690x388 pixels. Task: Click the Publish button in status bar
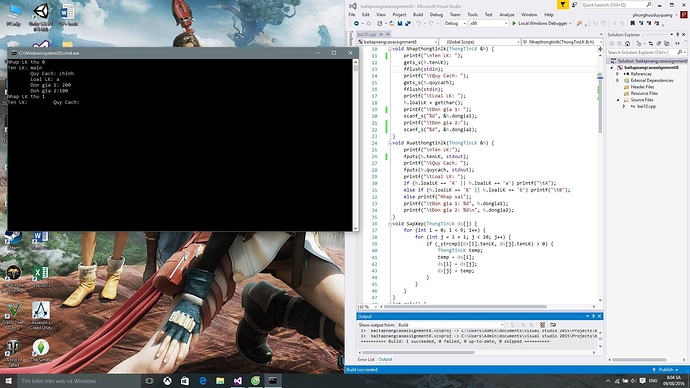(666, 370)
